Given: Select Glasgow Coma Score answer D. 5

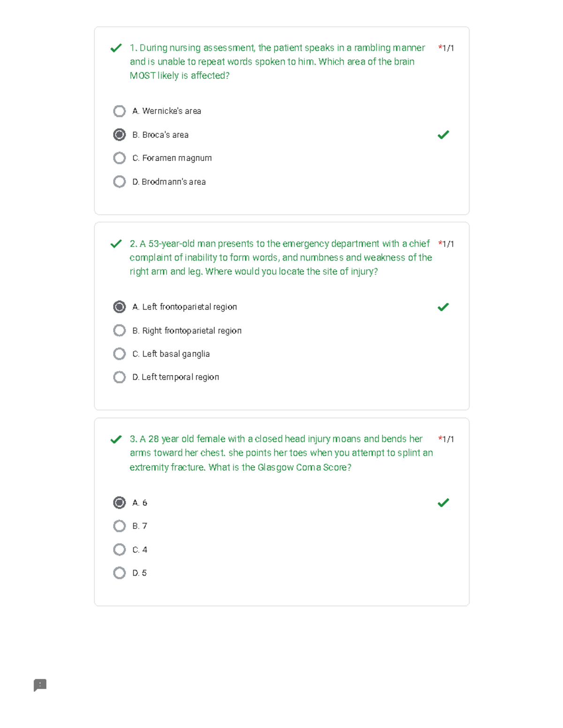Looking at the screenshot, I should tap(120, 573).
